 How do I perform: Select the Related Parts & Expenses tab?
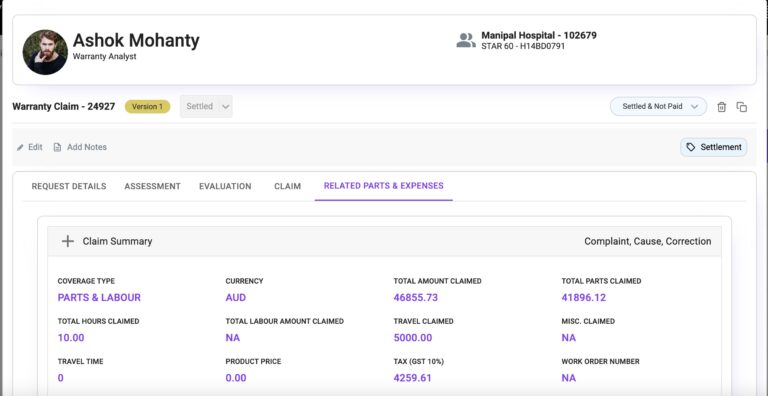click(x=384, y=186)
